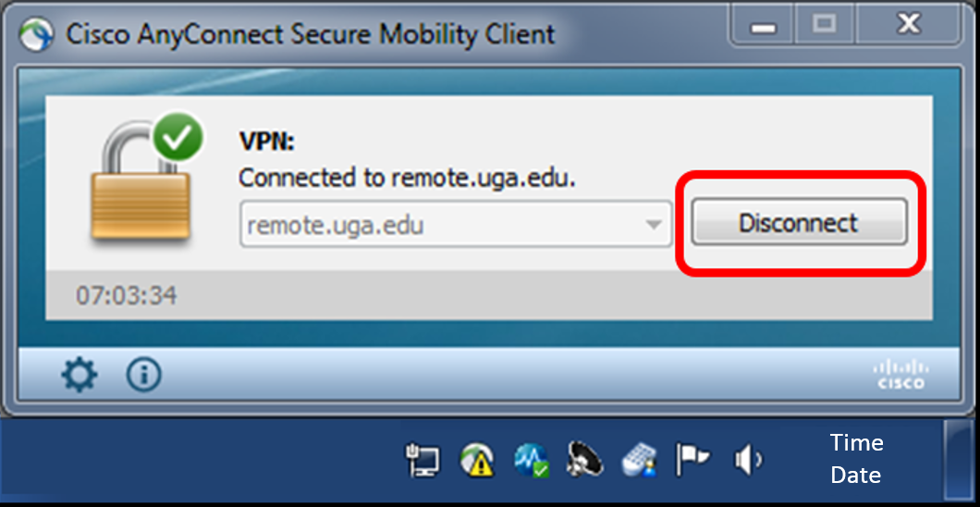
Task: Click the keyboard and user tray icon
Action: 640,462
